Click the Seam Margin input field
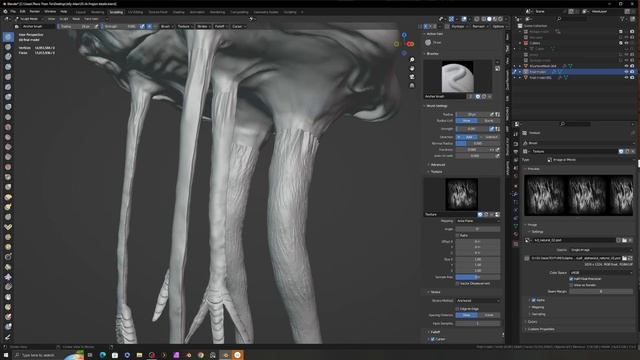 click(x=601, y=291)
